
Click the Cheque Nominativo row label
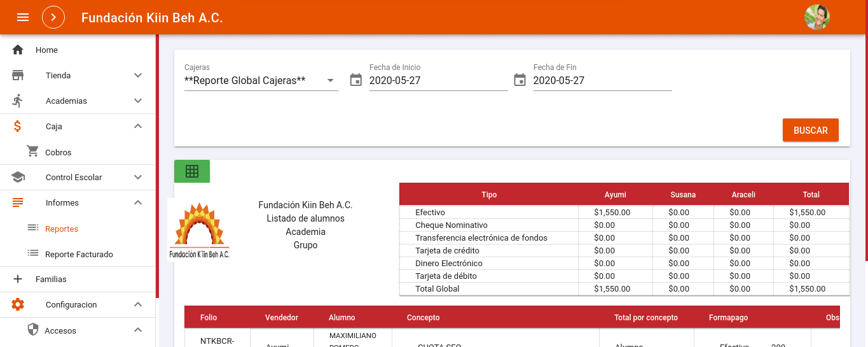pyautogui.click(x=451, y=225)
